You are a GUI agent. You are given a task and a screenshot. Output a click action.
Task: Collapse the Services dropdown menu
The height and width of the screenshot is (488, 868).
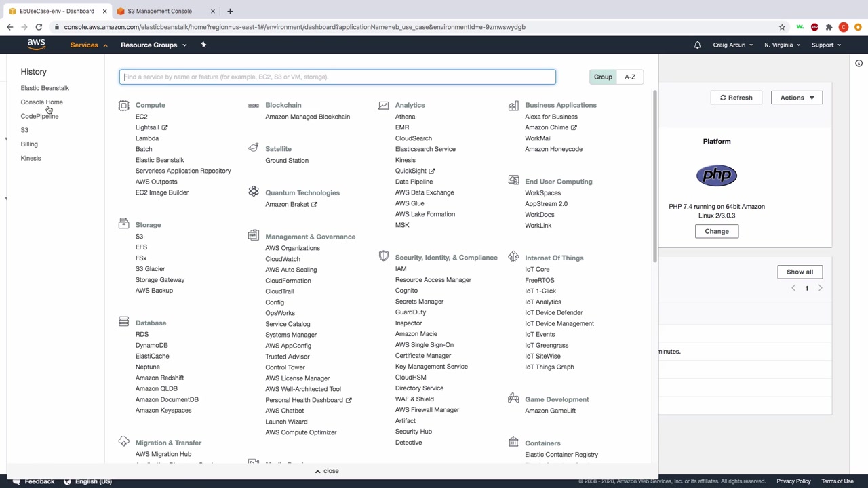[89, 45]
